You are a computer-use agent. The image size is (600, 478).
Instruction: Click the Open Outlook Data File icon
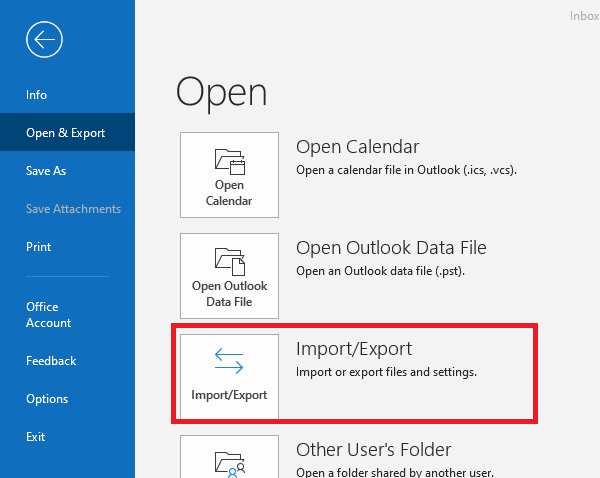(229, 261)
